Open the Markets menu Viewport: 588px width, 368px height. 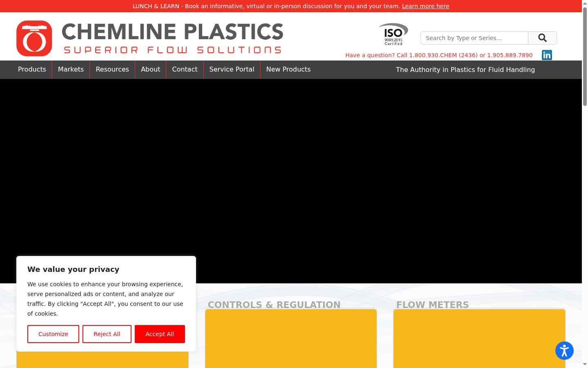click(x=71, y=70)
